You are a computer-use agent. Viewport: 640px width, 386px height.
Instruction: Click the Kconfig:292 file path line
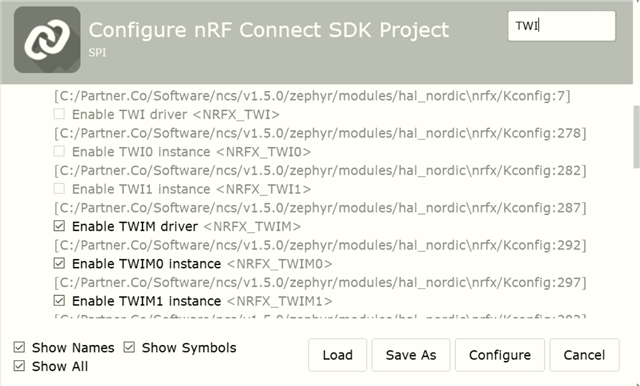[320, 245]
